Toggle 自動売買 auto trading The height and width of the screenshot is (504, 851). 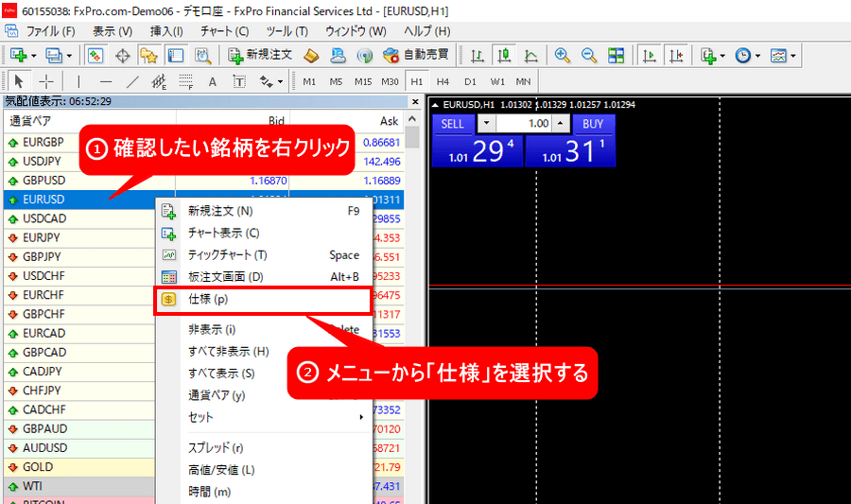(415, 55)
